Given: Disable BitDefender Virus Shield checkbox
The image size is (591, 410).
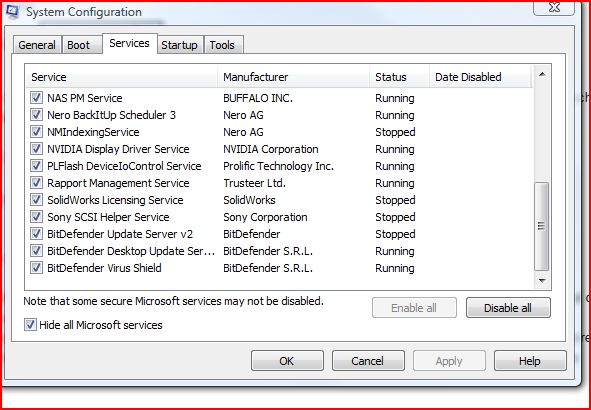Looking at the screenshot, I should pos(36,268).
